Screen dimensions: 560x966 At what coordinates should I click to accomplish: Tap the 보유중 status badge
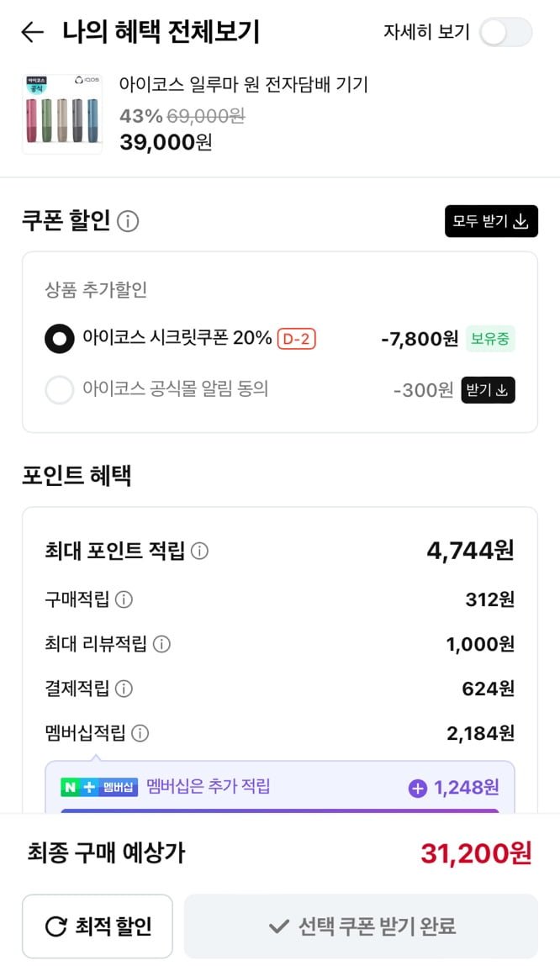coord(490,339)
